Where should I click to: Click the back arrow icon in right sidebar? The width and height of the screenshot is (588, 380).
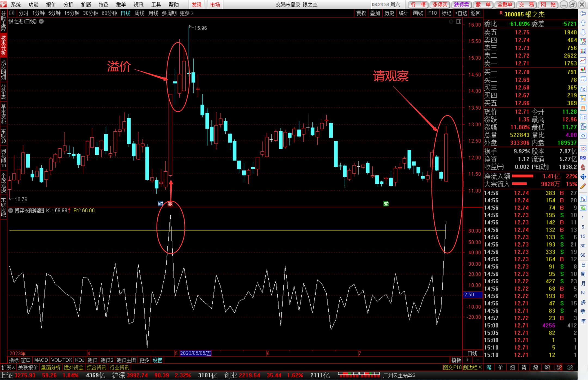pos(583,14)
